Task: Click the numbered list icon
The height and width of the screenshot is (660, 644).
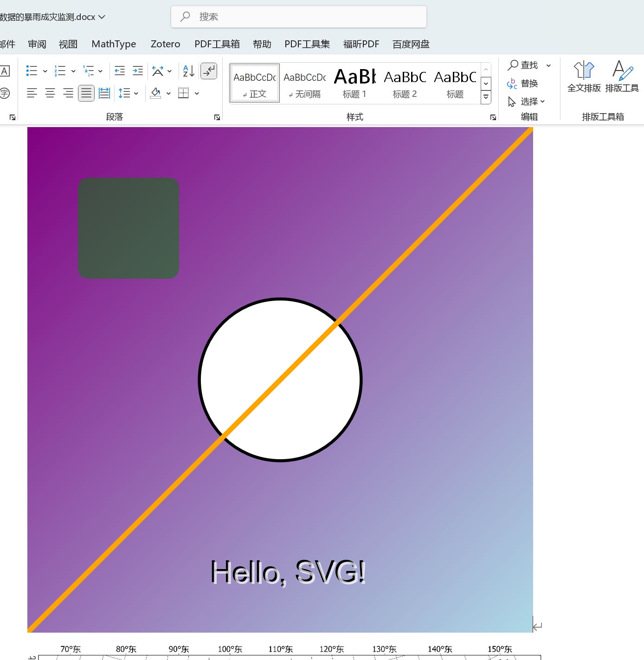Action: 60,70
